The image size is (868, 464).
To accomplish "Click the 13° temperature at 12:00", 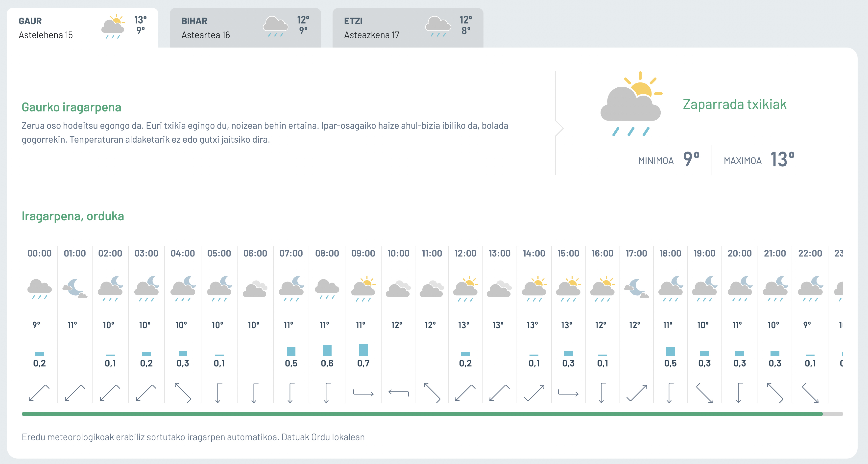I will [464, 325].
